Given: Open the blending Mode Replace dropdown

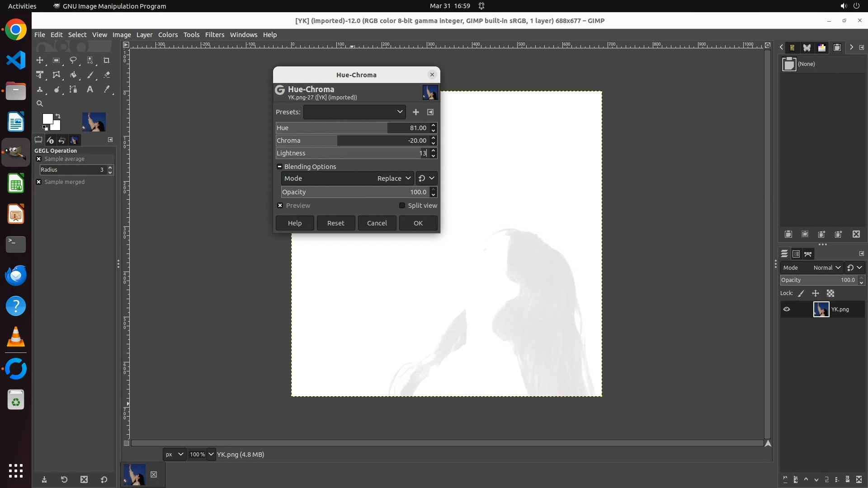Looking at the screenshot, I should tap(394, 178).
